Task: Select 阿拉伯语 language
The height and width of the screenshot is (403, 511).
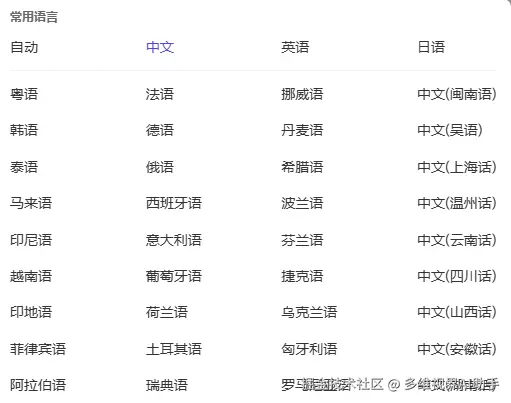Action: [x=38, y=385]
